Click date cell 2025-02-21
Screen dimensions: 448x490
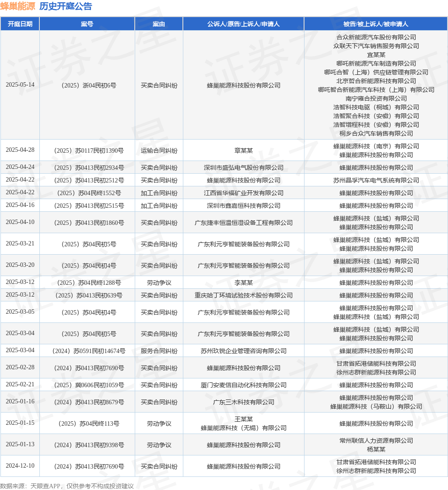pyautogui.click(x=20, y=385)
